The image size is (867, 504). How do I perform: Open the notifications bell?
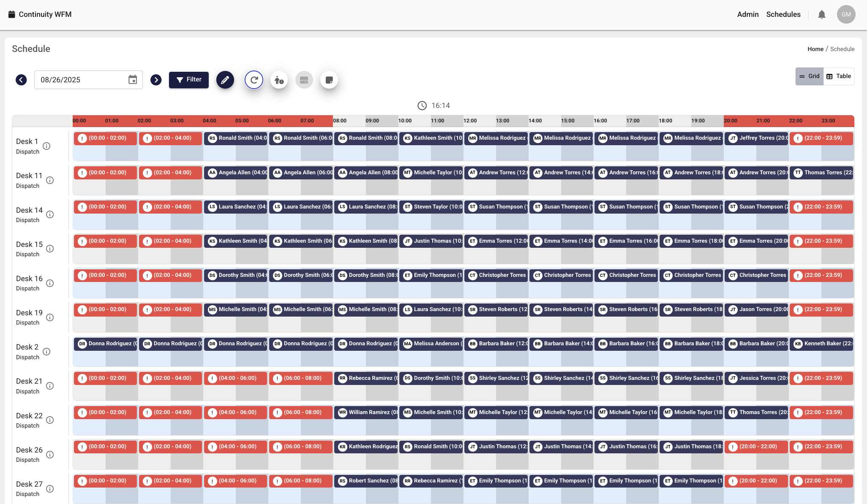[x=821, y=15]
